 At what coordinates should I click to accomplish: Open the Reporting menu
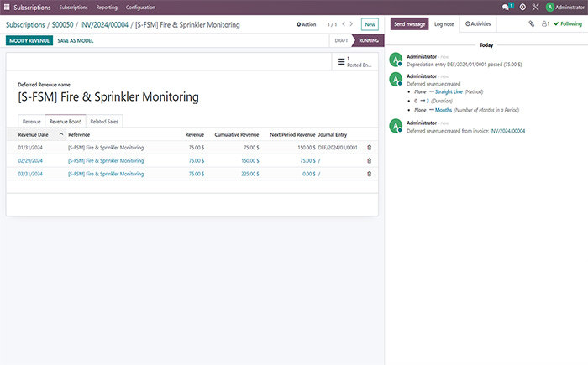pos(107,7)
